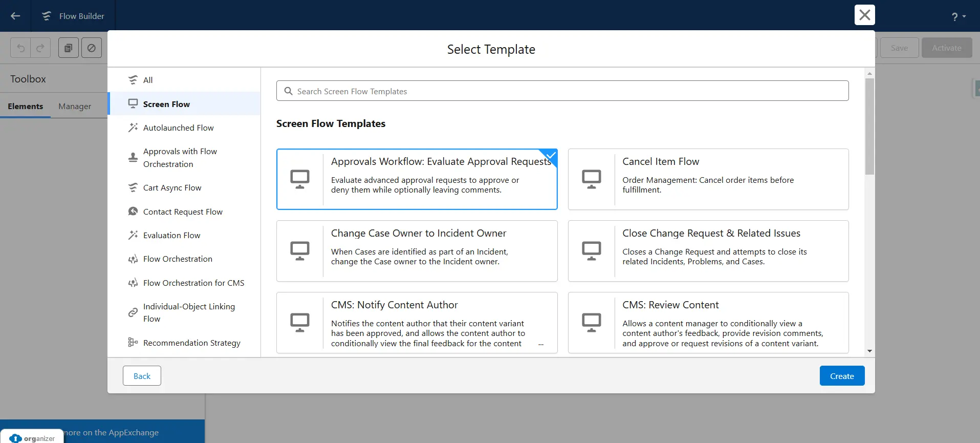Click the Create button
Viewport: 980px width, 443px height.
click(842, 375)
